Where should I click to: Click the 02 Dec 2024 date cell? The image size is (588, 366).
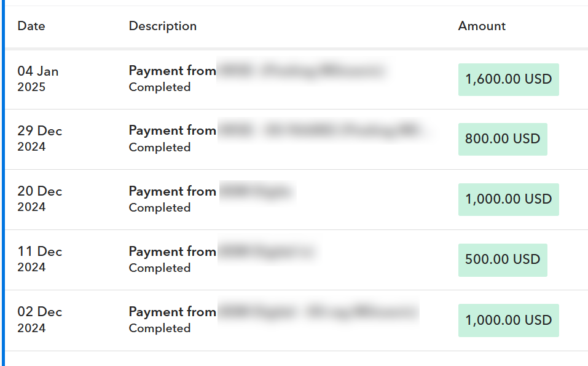pyautogui.click(x=40, y=319)
